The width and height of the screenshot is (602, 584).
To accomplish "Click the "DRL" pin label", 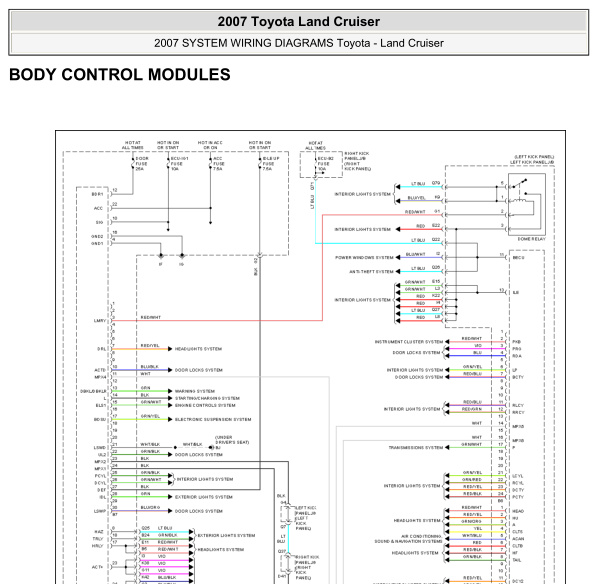I will coord(101,349).
